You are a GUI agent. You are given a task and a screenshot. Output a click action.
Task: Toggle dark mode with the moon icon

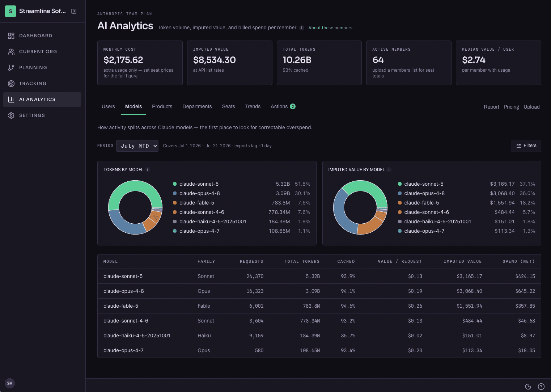(528, 387)
